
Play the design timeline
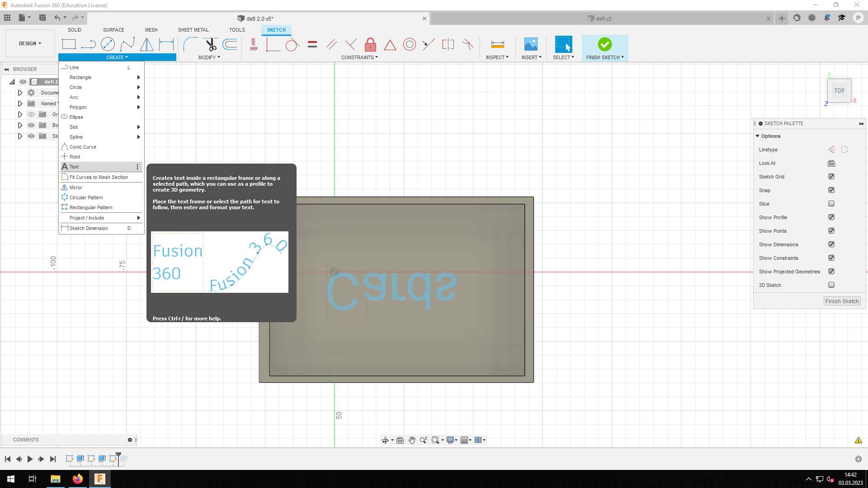30,459
